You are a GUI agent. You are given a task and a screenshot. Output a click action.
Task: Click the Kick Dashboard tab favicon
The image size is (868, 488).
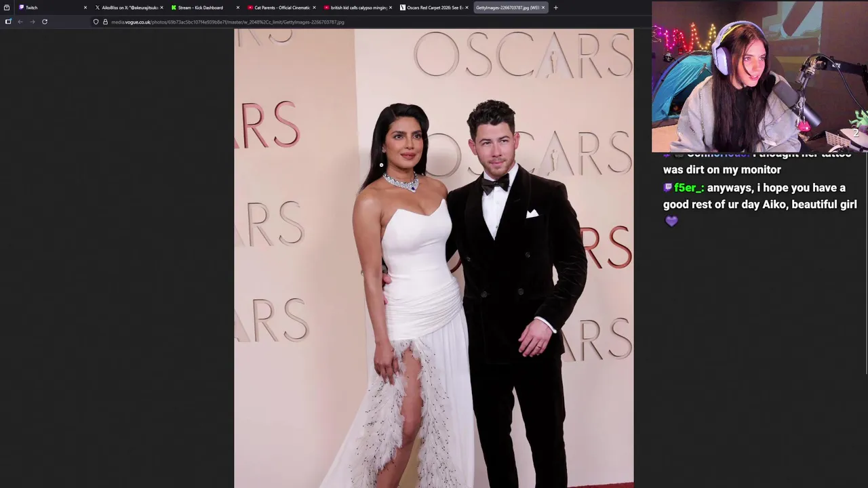click(x=174, y=7)
